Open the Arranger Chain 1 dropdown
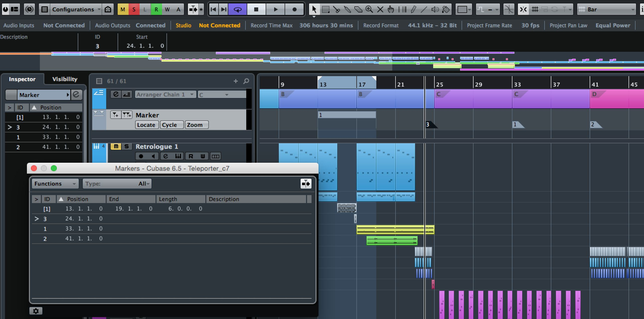The width and height of the screenshot is (644, 319). pyautogui.click(x=165, y=95)
